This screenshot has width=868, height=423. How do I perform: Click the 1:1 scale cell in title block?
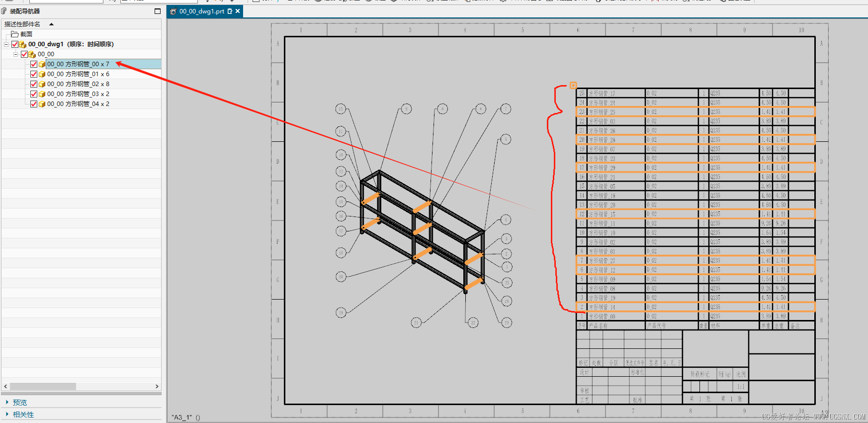pos(741,387)
